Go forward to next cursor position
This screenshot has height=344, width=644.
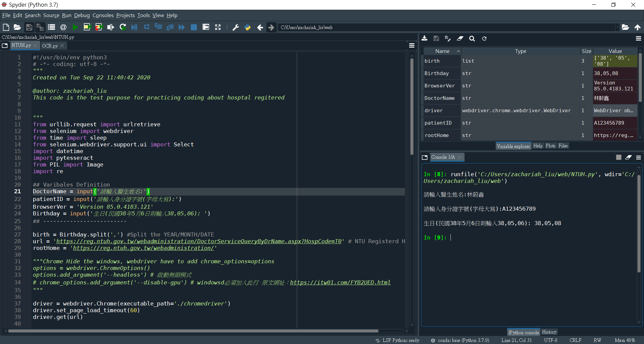tap(271, 27)
